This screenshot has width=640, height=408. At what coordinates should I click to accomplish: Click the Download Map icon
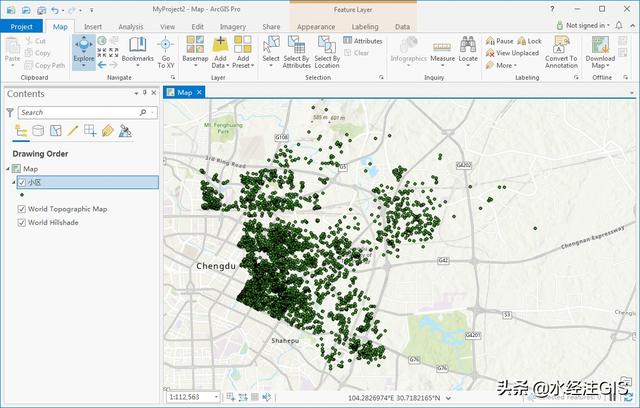pyautogui.click(x=600, y=44)
